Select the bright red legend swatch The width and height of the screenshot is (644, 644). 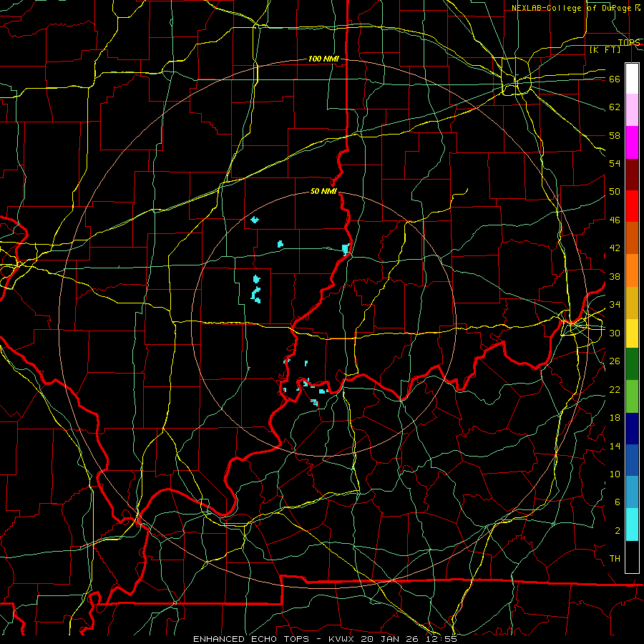(632, 206)
